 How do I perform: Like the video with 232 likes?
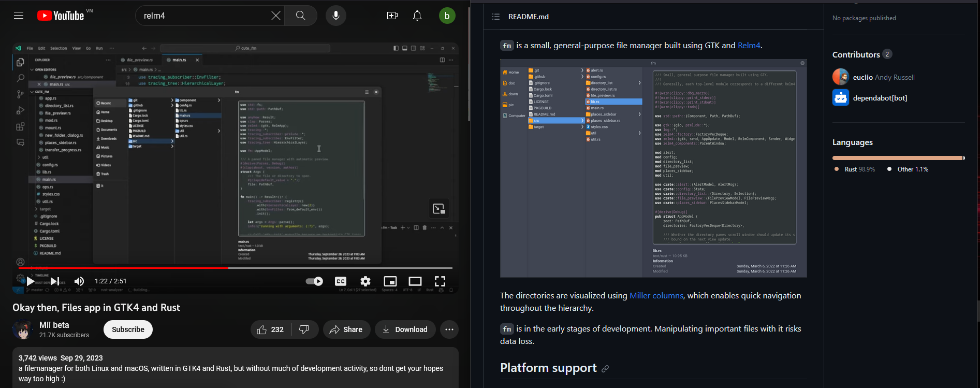pos(271,329)
